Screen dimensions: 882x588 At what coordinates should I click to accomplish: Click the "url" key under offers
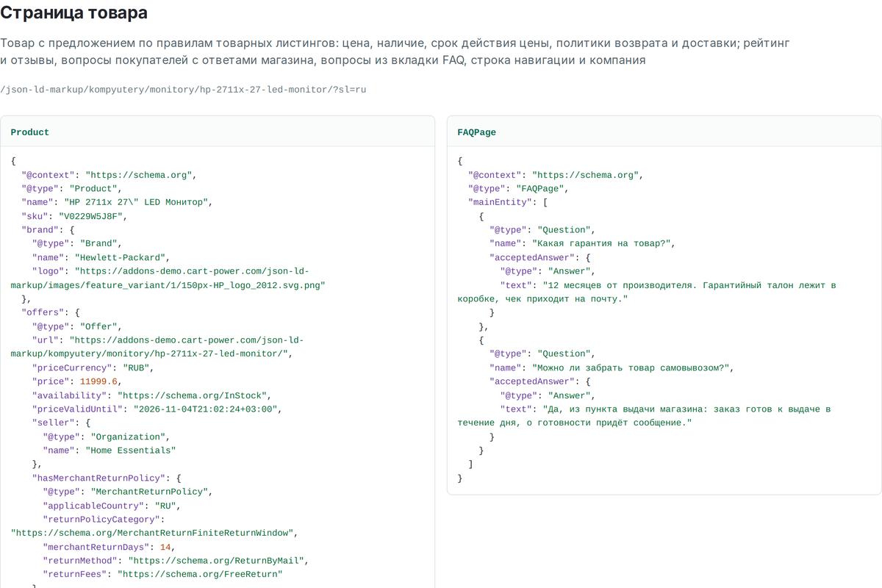(x=46, y=340)
